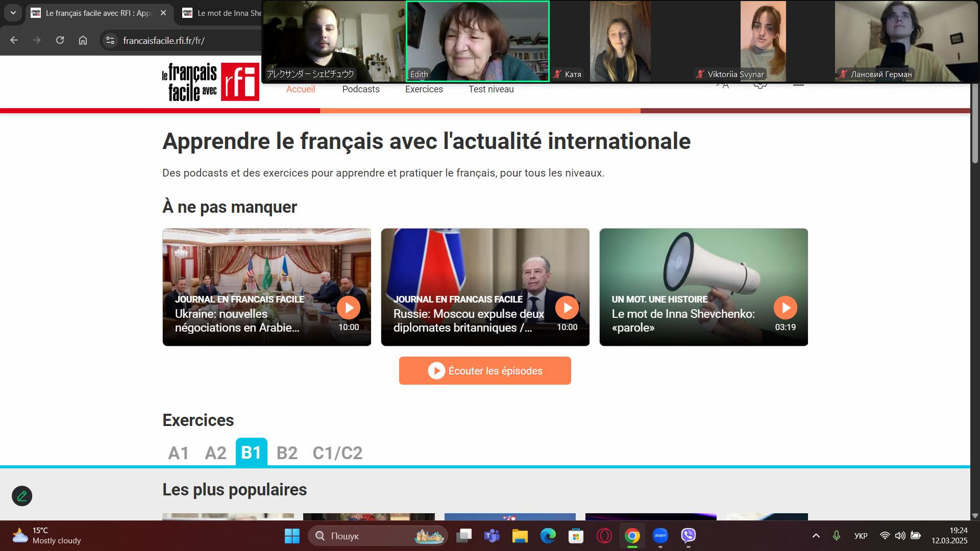Open the tab search dropdown arrow
The image size is (980, 551).
coord(13,13)
